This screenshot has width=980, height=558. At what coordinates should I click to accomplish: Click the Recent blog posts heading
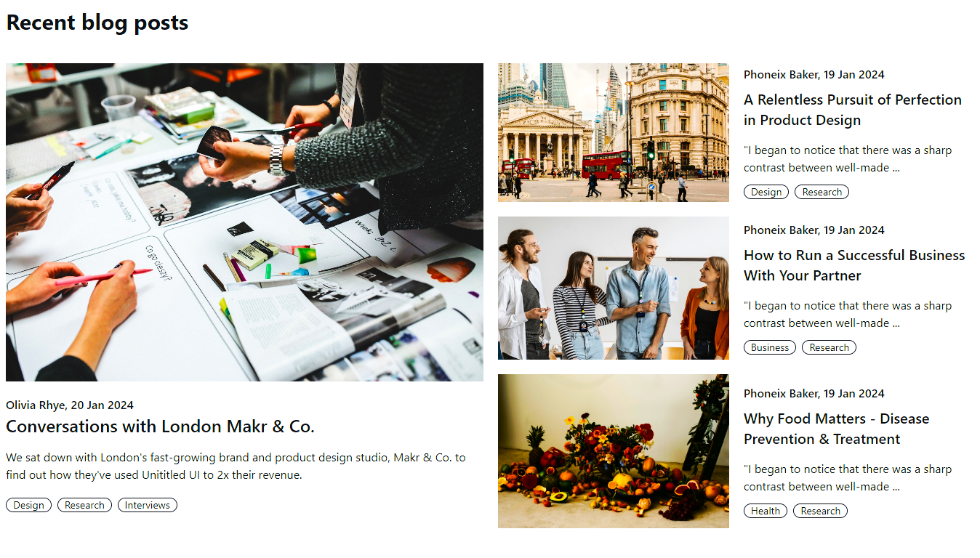tap(97, 23)
